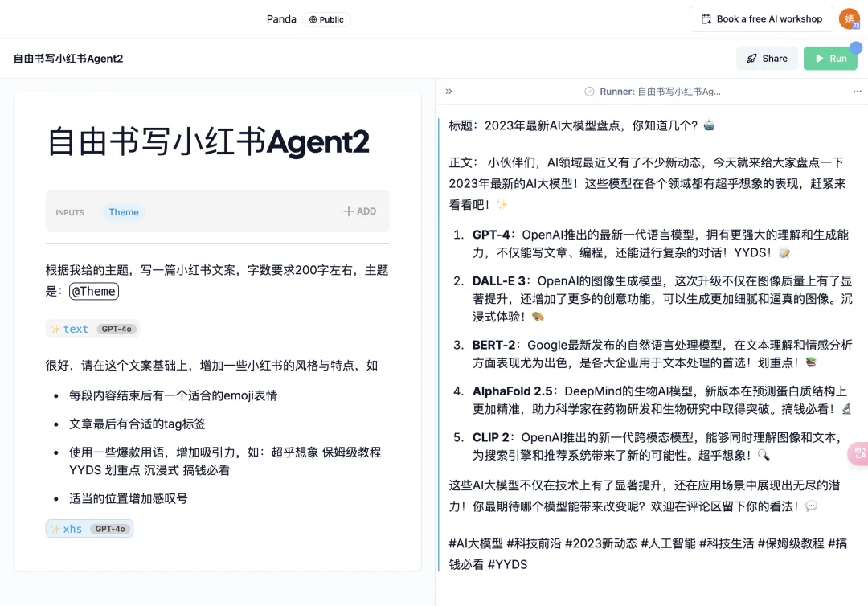Click the bullet starting with 使用一些爆款用语

pyautogui.click(x=225, y=461)
